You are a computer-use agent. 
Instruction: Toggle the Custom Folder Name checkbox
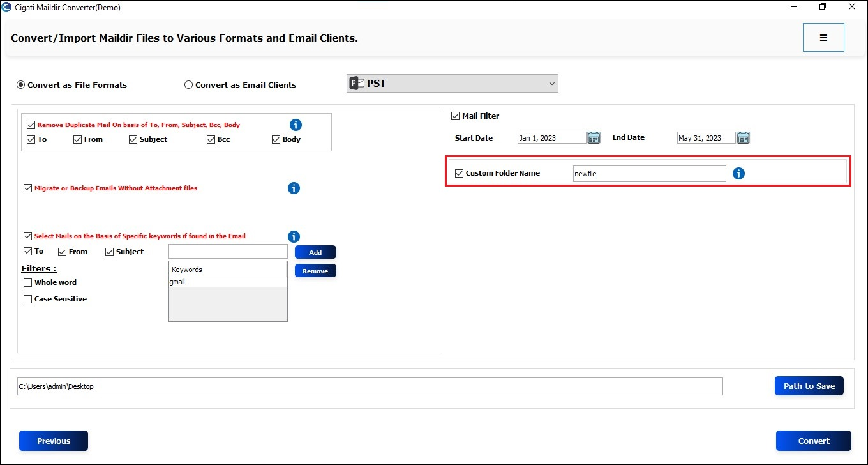tap(459, 173)
